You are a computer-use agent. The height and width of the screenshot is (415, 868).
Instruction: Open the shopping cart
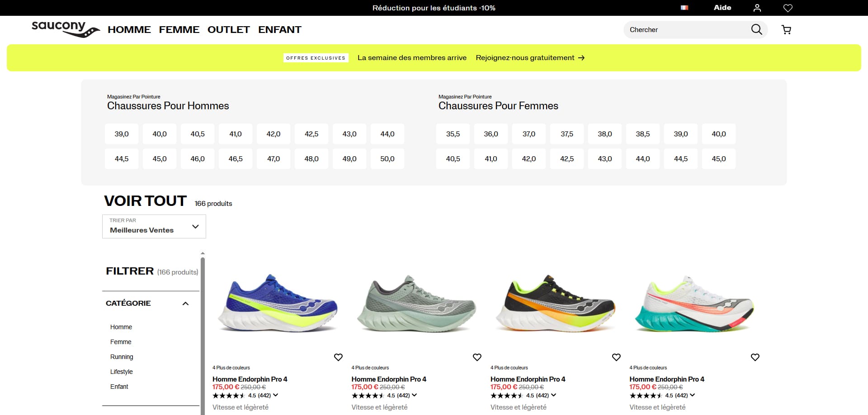click(787, 30)
